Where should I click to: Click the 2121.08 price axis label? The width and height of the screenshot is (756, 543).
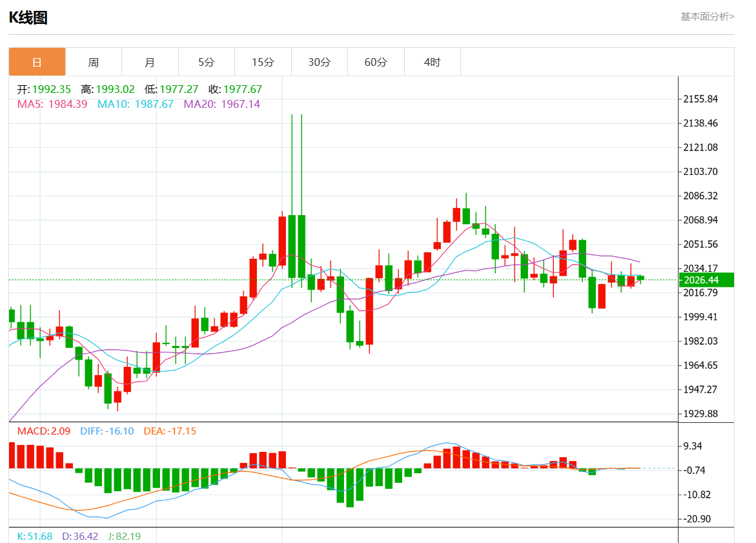(700, 147)
